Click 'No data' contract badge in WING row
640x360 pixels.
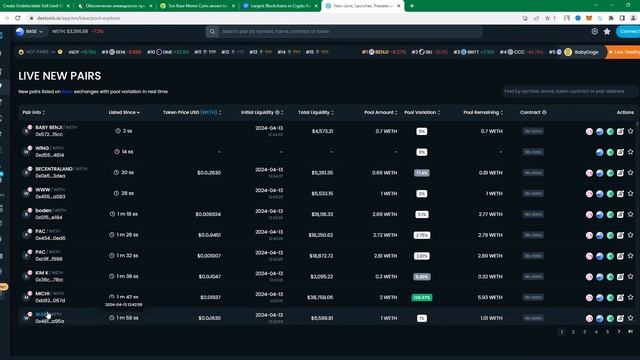pos(533,152)
